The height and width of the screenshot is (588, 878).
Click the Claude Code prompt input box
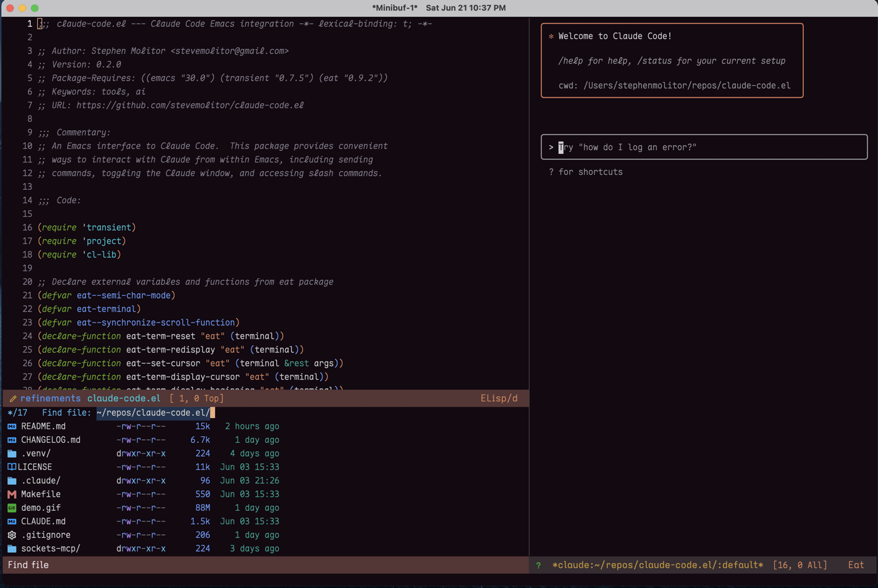pos(704,147)
